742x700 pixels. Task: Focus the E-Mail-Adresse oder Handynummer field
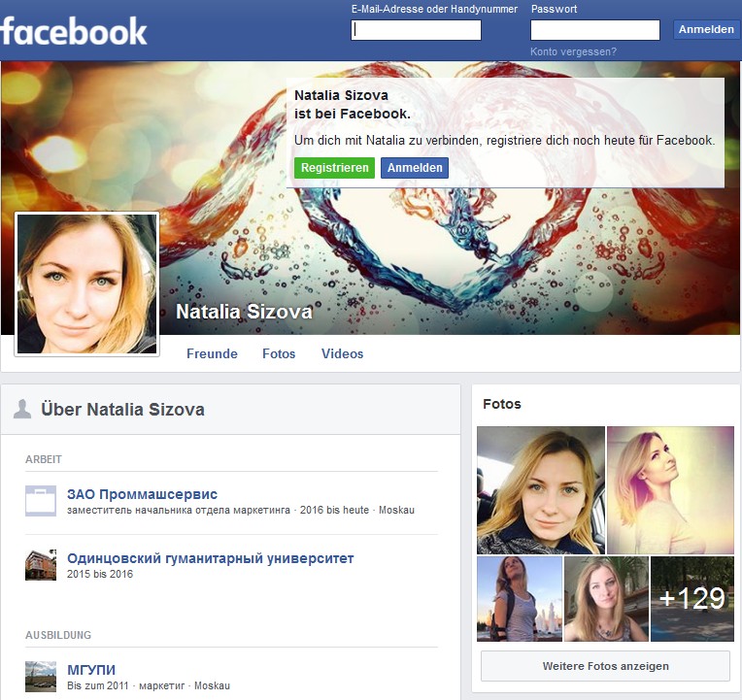(x=416, y=30)
